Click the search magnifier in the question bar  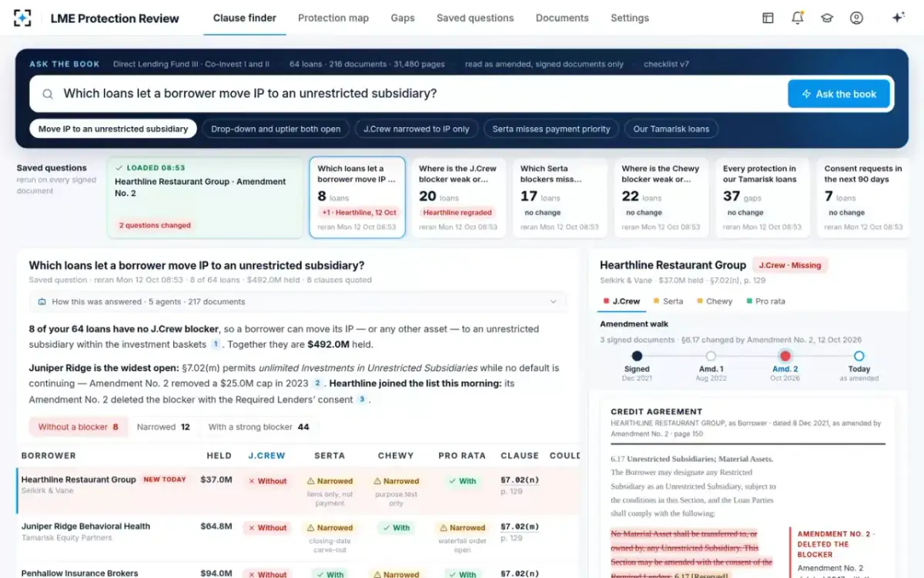(48, 94)
